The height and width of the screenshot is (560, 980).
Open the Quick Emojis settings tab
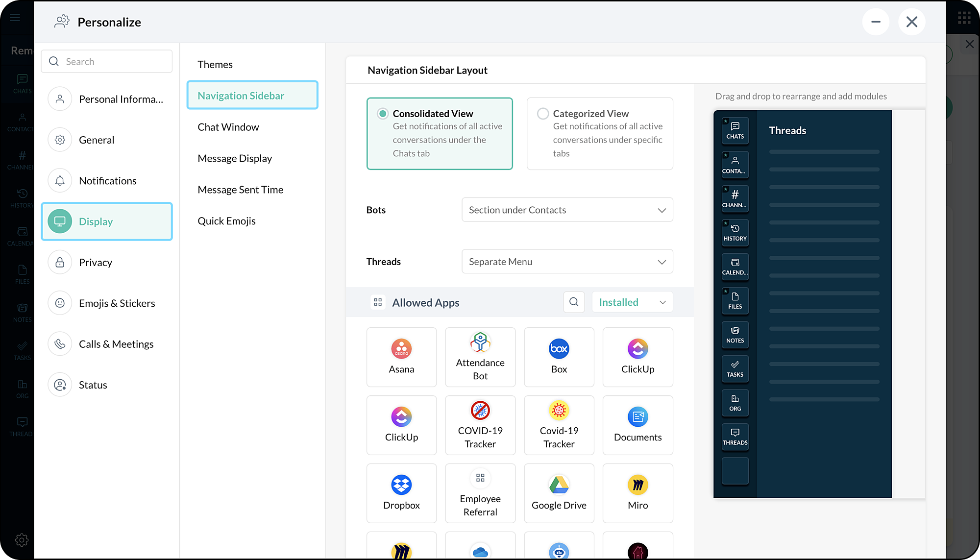coord(226,221)
